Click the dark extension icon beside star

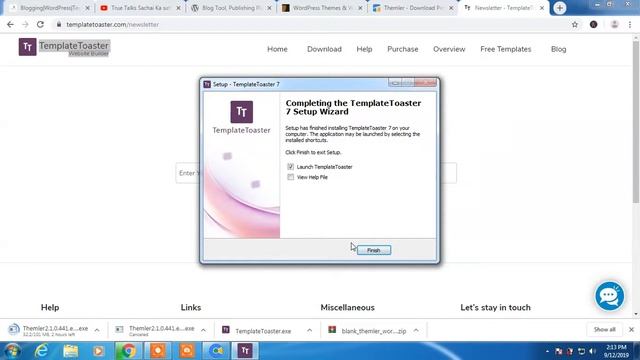(593, 24)
